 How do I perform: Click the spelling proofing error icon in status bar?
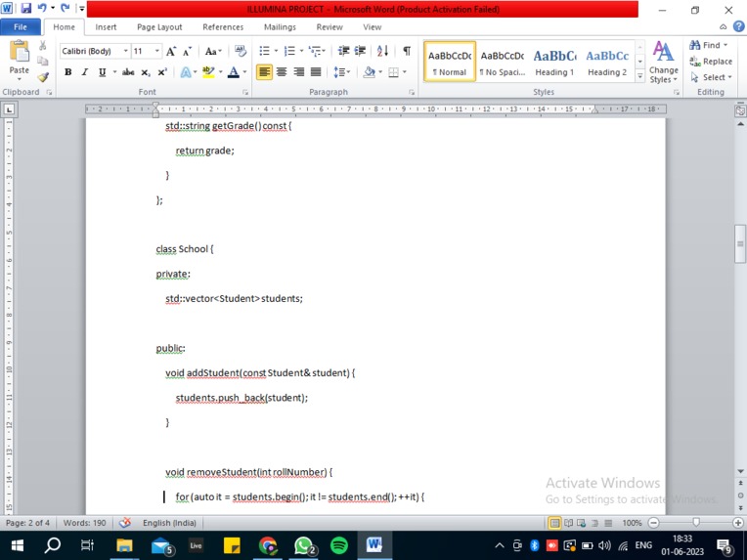125,523
